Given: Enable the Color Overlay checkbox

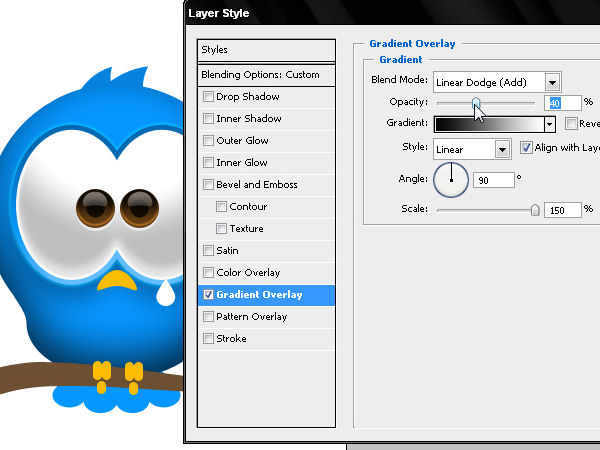Looking at the screenshot, I should pos(208,272).
